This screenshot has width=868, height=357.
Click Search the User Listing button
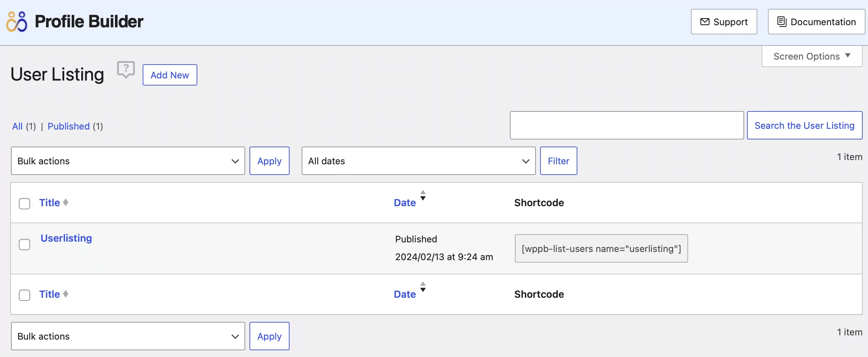[x=804, y=125]
